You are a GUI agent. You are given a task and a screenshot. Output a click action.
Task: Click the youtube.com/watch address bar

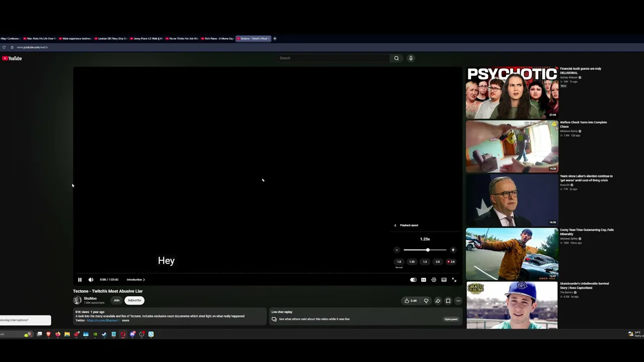[x=32, y=47]
